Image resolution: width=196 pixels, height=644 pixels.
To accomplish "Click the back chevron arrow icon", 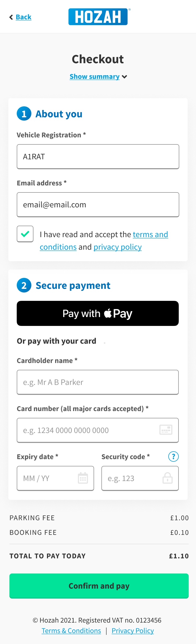I will pos(11,17).
